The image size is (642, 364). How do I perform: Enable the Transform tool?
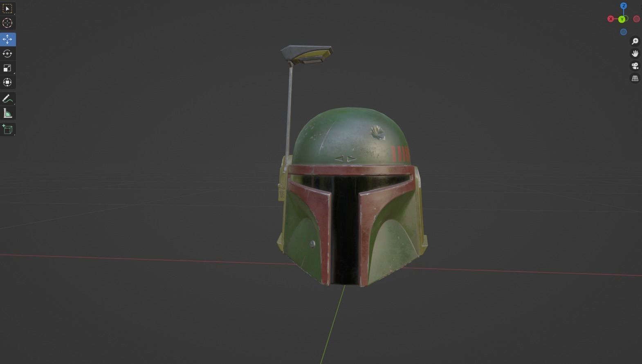[x=7, y=82]
